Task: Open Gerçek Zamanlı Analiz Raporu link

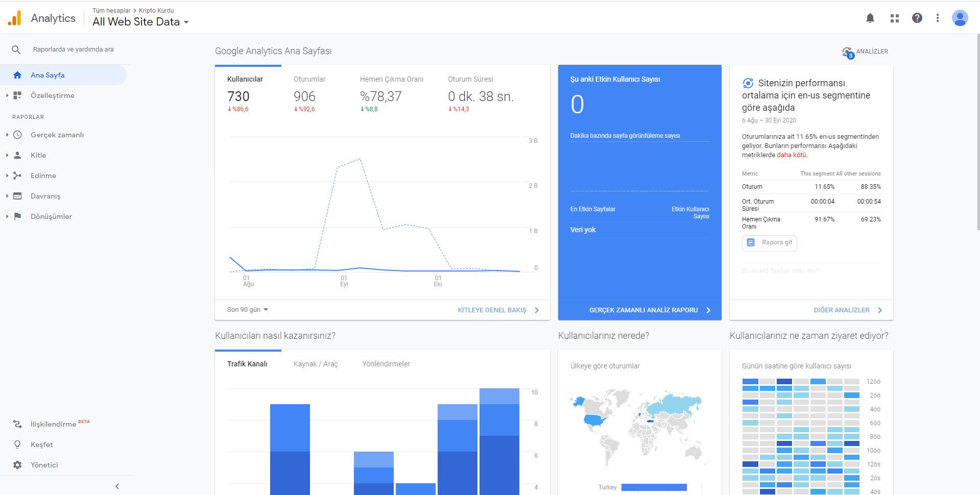Action: tap(650, 310)
